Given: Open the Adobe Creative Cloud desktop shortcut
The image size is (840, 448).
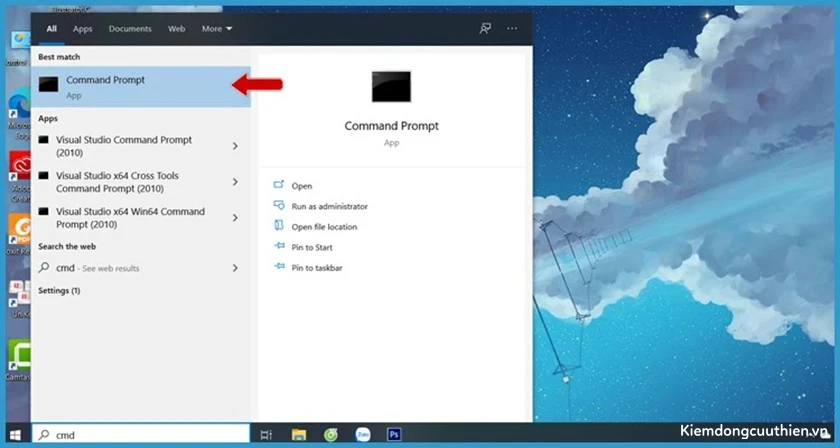Looking at the screenshot, I should click(x=19, y=176).
